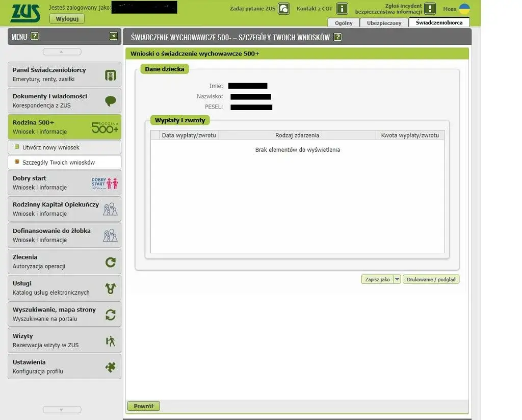Click the security incident exclamation icon
Viewport: 522px width, 420px height.
coord(430,9)
